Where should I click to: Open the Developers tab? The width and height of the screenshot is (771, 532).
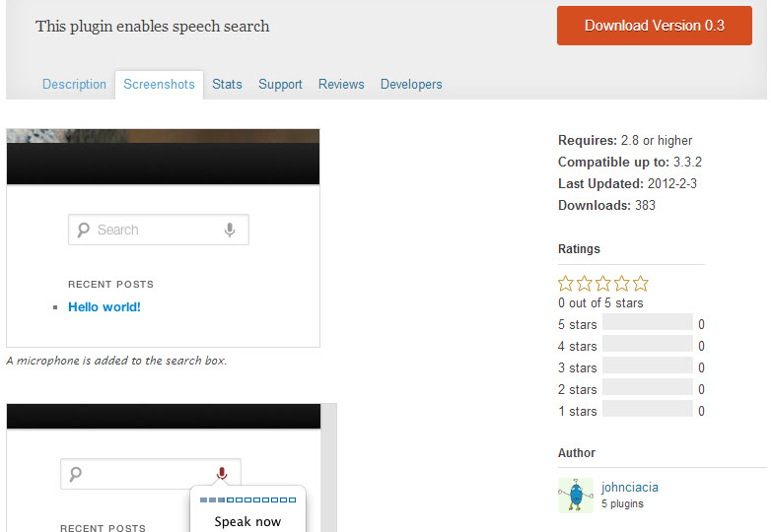411,85
